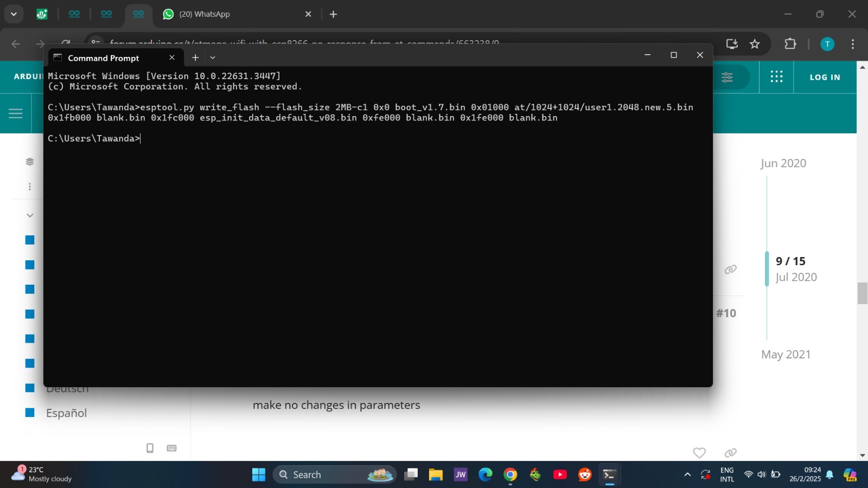Screen dimensions: 868x488
Task: Open the Arduino forum hamburger menu
Action: coord(15,113)
